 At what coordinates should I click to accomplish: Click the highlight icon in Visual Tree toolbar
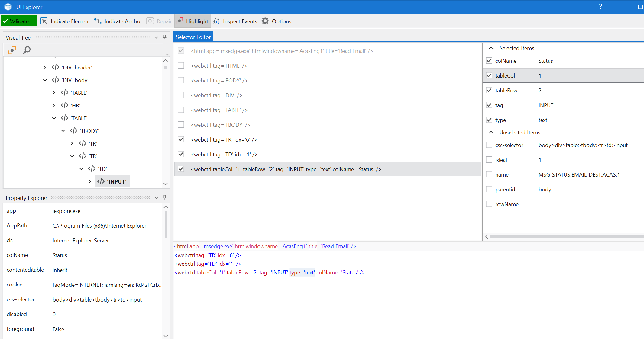[12, 50]
